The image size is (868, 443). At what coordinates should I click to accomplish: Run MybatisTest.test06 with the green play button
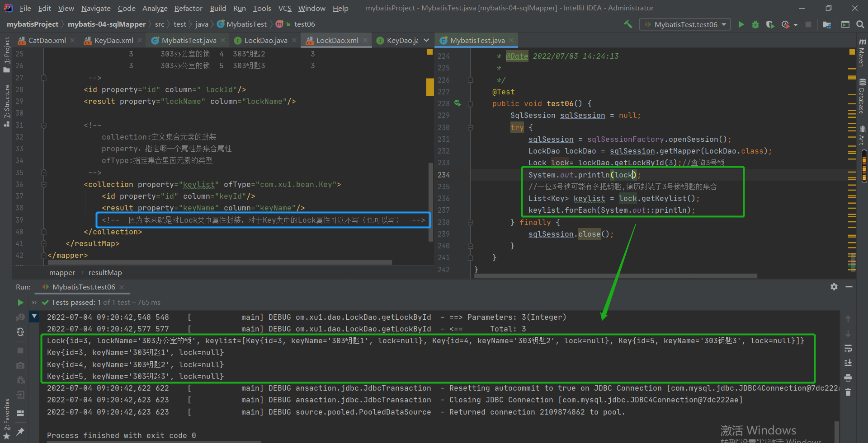[741, 24]
